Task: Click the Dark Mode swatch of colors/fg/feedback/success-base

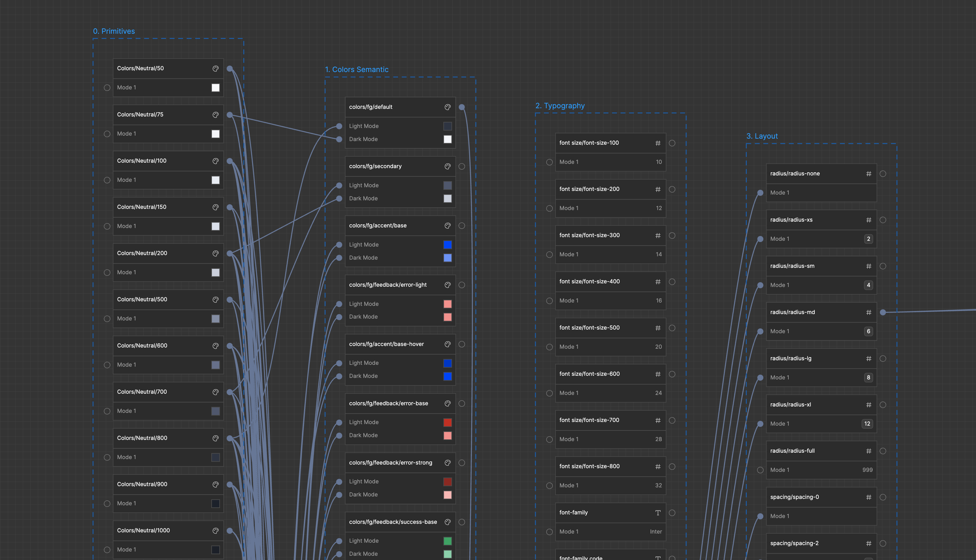Action: (448, 554)
